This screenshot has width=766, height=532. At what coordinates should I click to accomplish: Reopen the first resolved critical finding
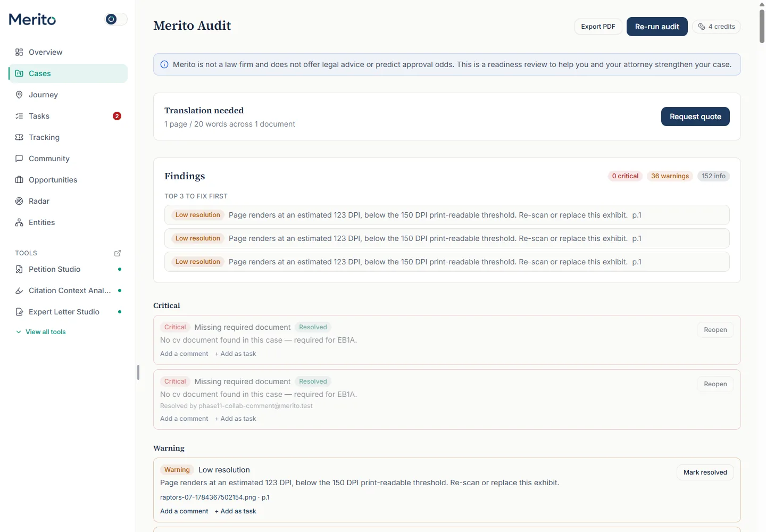715,330
